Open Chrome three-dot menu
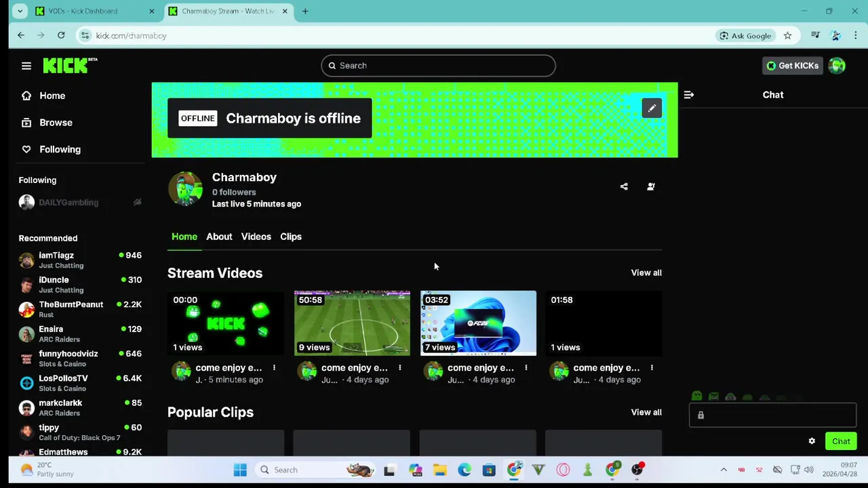 coord(856,35)
